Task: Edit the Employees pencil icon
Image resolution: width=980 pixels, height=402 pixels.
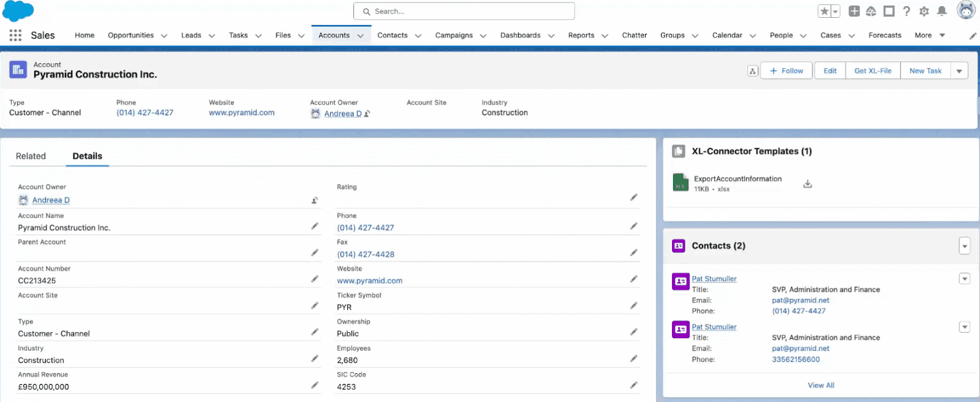Action: coord(634,358)
